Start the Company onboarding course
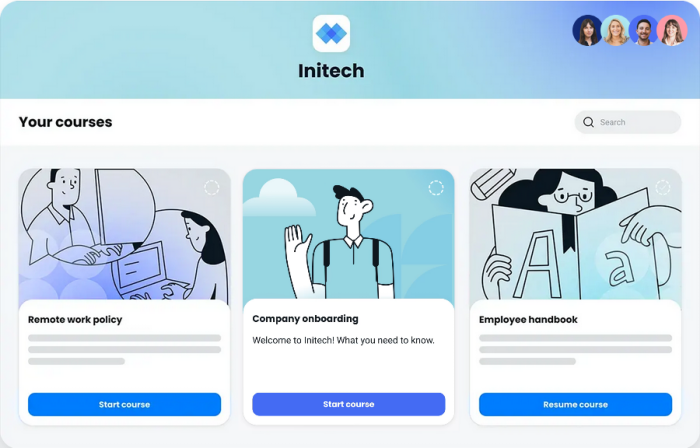700x448 pixels. coord(349,404)
